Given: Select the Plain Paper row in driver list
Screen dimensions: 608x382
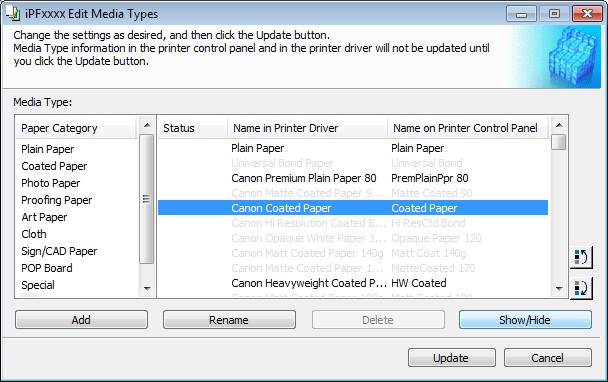Looking at the screenshot, I should [353, 148].
